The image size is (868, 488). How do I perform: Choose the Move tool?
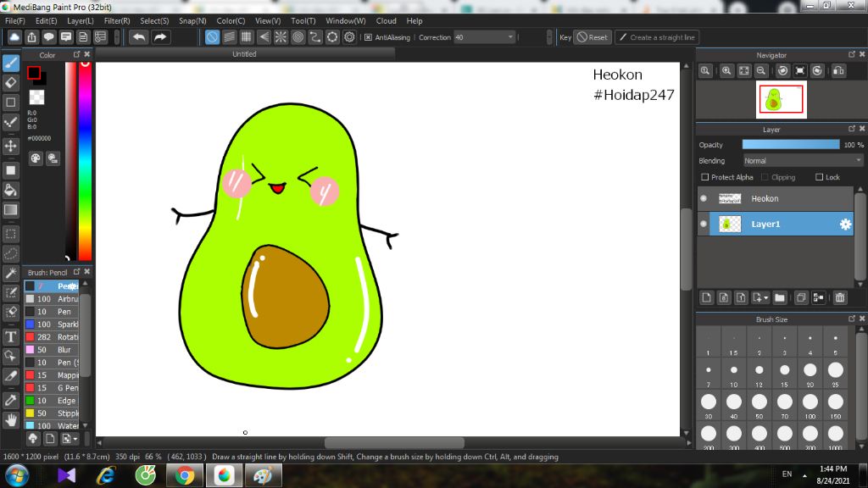(x=11, y=146)
